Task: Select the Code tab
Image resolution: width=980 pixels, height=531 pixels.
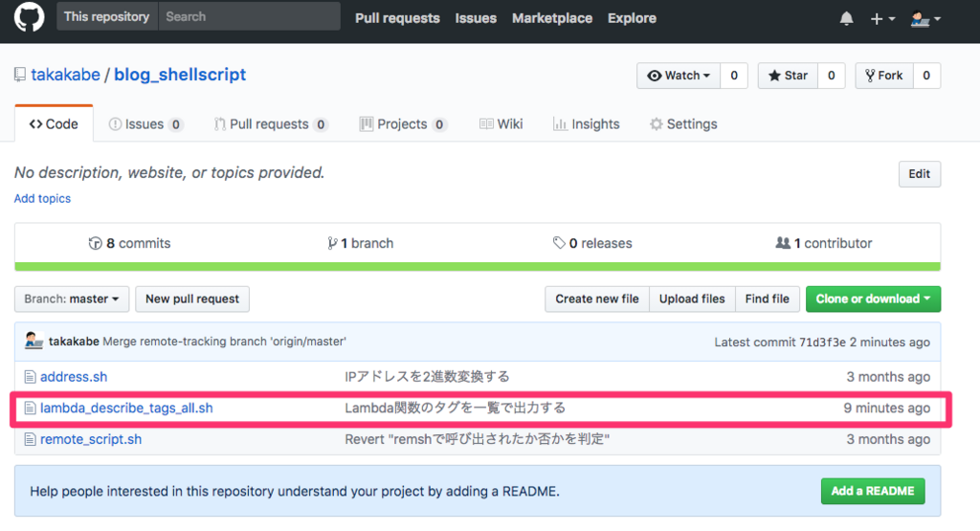Action: (54, 123)
